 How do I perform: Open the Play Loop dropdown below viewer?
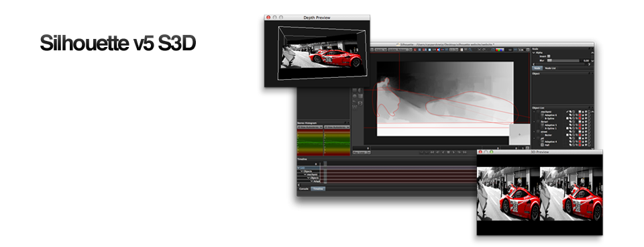point(362,152)
